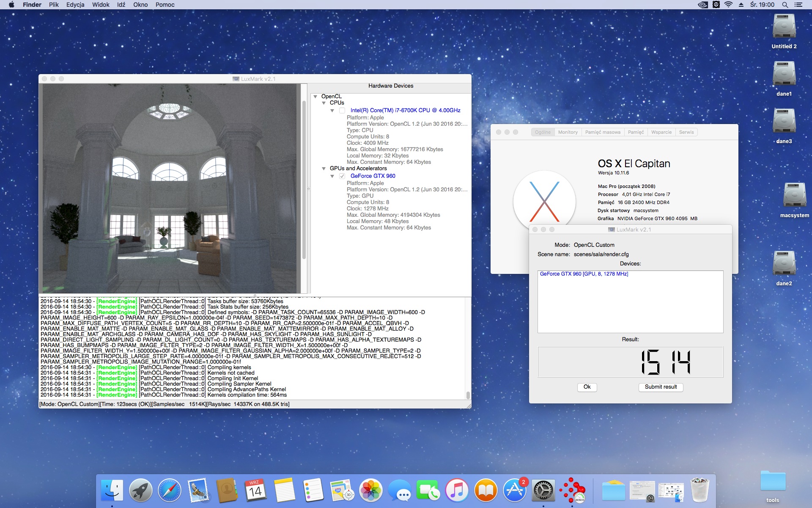Uncheck the GeForce GTX 960 device checkbox
Image resolution: width=812 pixels, height=508 pixels.
[342, 176]
